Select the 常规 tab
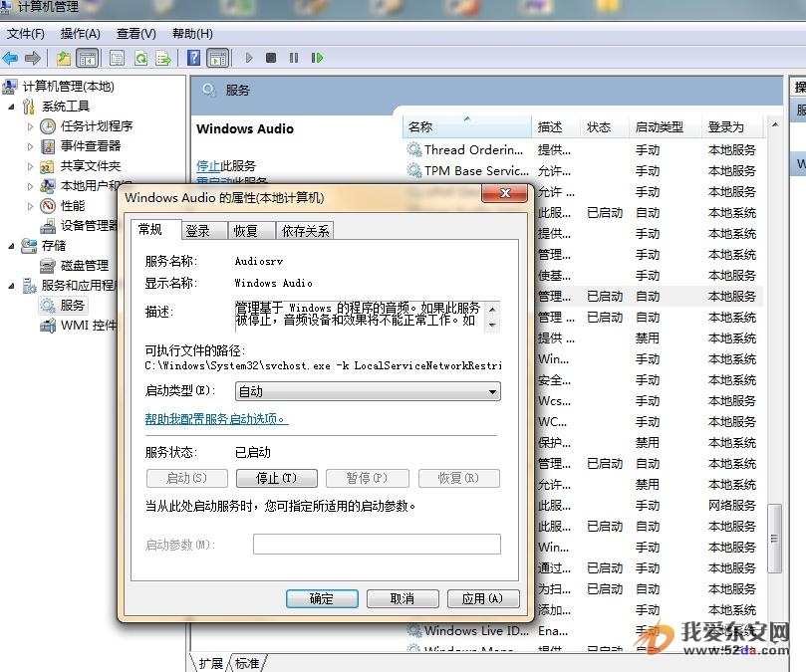The height and width of the screenshot is (672, 806). coord(155,229)
